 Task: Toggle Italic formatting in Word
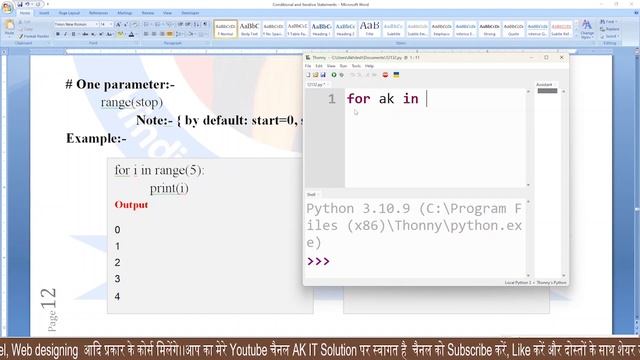pos(65,34)
